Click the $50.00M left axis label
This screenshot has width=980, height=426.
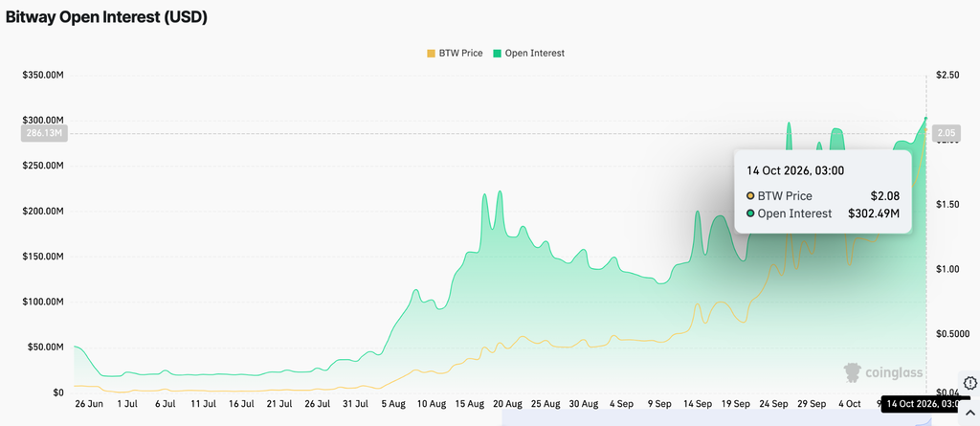pos(46,348)
